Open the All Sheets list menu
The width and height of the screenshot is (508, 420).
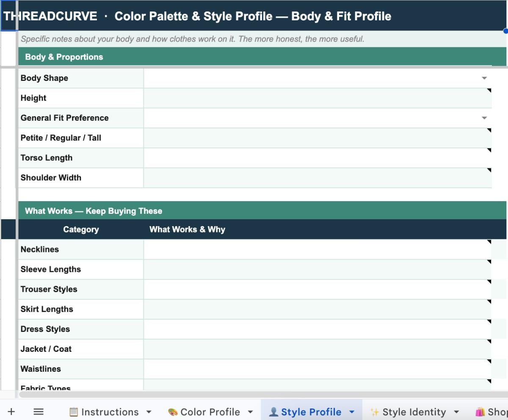coord(38,412)
